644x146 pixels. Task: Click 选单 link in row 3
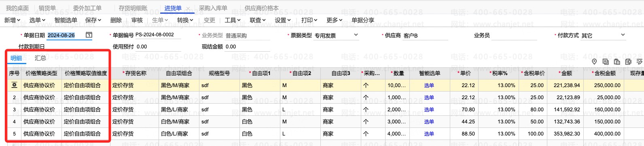[x=429, y=110]
